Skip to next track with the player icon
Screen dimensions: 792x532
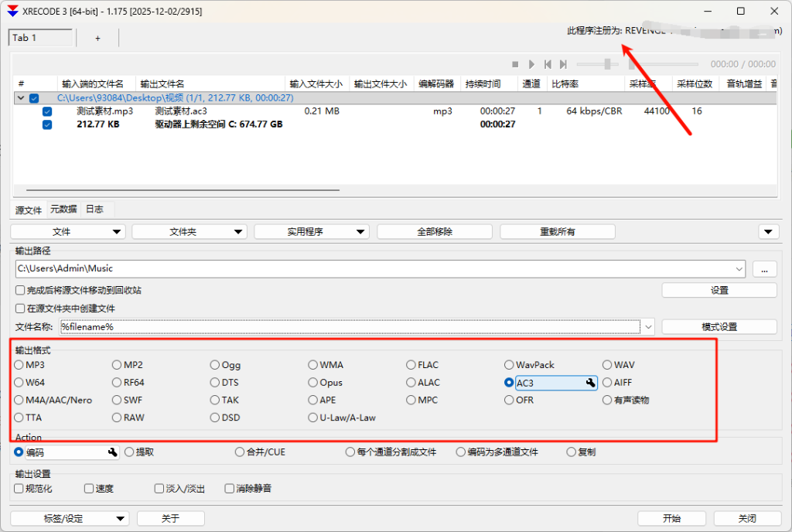click(x=564, y=64)
